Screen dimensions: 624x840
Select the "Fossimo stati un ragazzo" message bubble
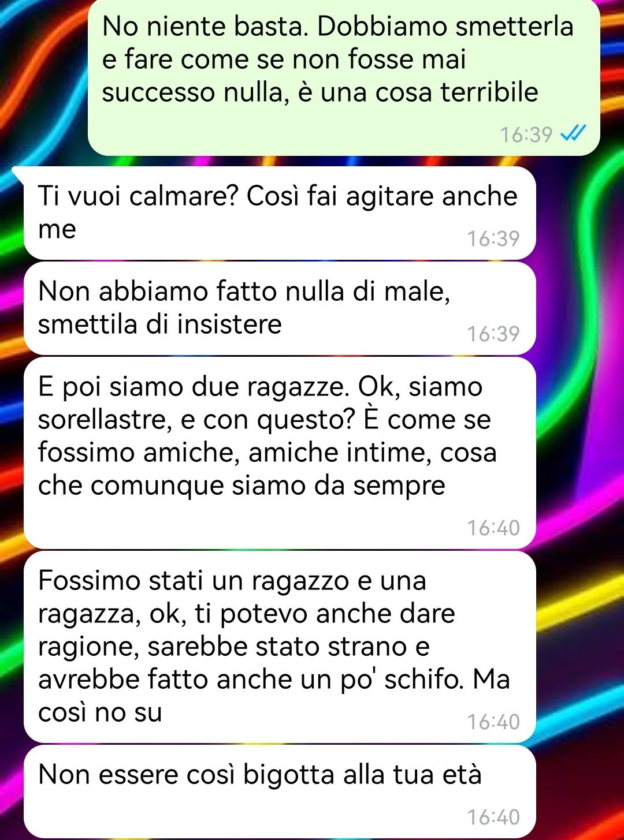click(280, 647)
